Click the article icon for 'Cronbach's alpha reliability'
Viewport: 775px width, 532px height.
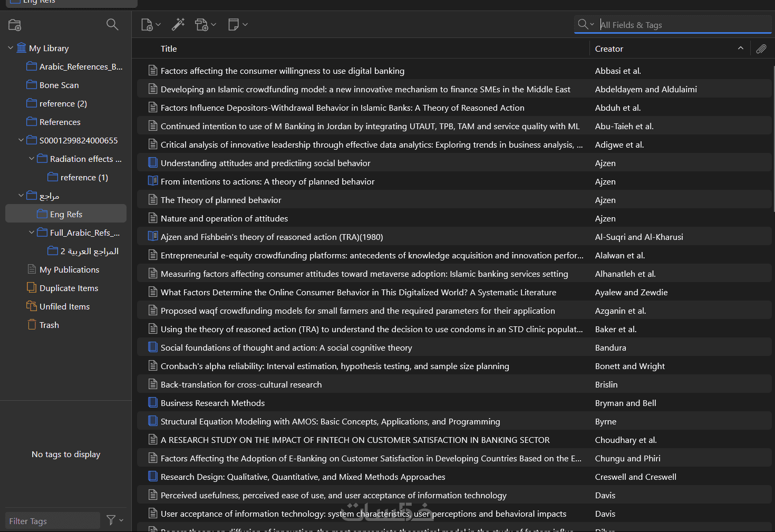[x=153, y=366]
